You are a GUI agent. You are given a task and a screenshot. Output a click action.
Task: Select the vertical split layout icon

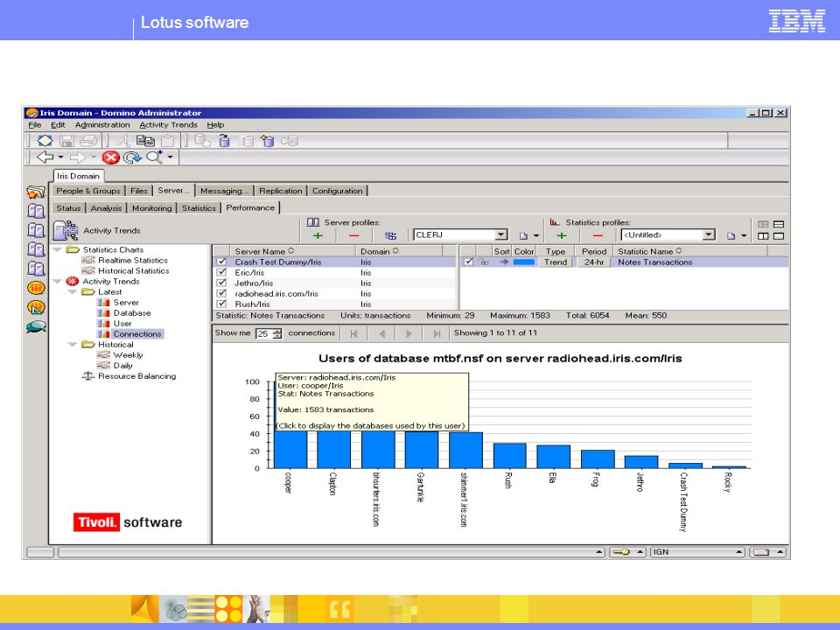point(763,236)
